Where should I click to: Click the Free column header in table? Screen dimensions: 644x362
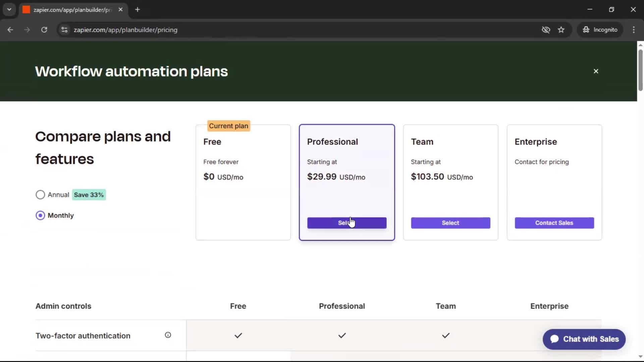pos(238,306)
